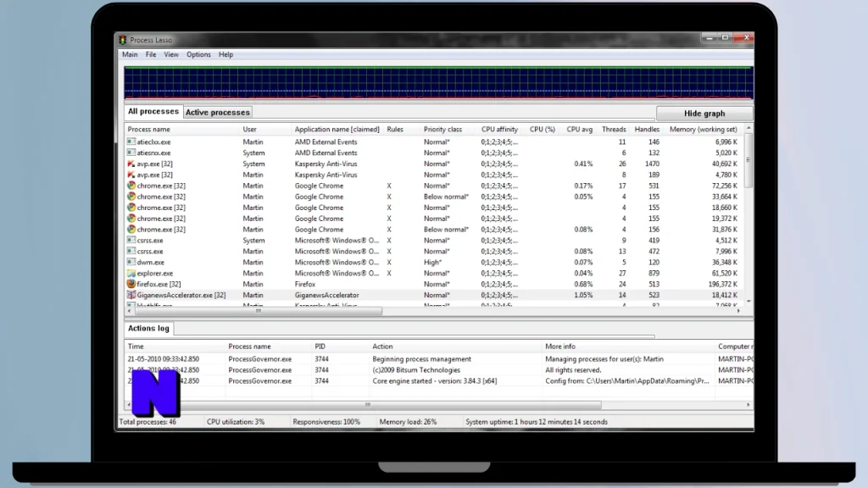
Task: Select the Actions log tab
Action: pyautogui.click(x=148, y=328)
